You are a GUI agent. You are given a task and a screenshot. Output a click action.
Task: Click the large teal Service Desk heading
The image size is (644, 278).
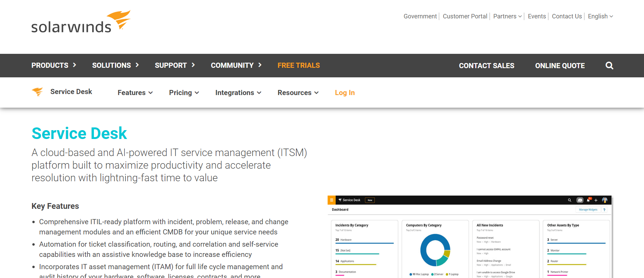[79, 133]
